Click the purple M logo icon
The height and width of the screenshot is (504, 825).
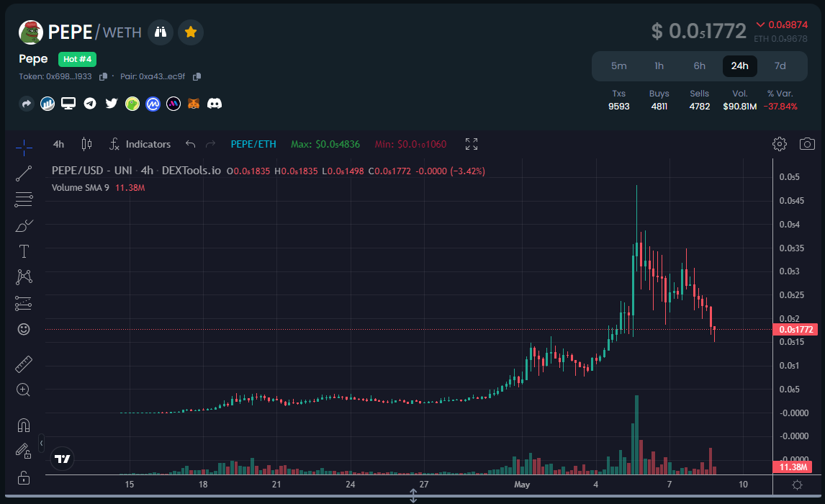(x=173, y=104)
